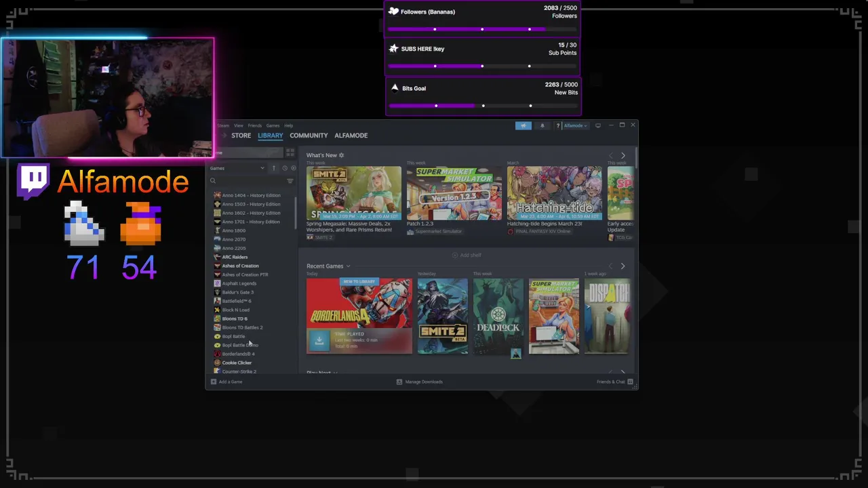Toggle the sort order arrow button
This screenshot has height=488, width=868.
point(274,168)
